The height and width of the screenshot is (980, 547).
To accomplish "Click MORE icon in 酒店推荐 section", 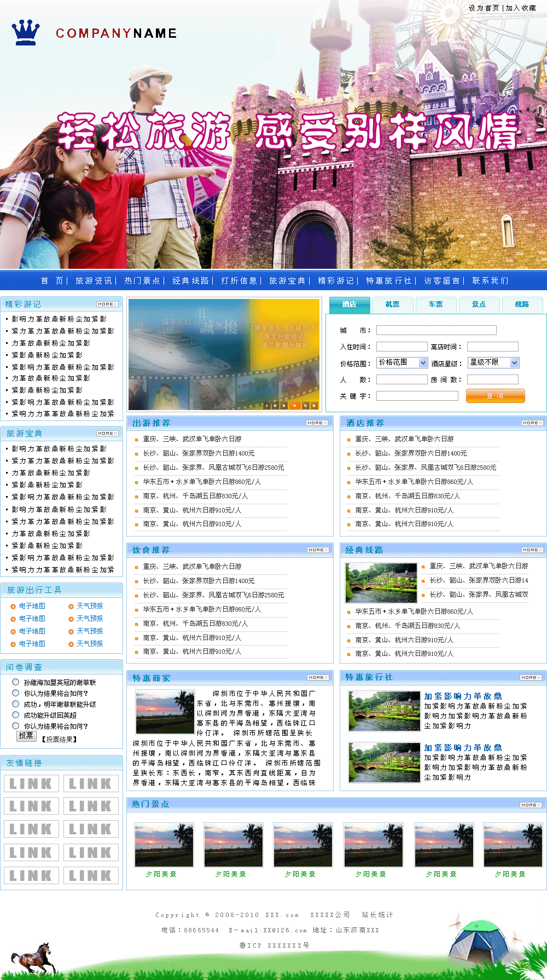I will [x=532, y=423].
